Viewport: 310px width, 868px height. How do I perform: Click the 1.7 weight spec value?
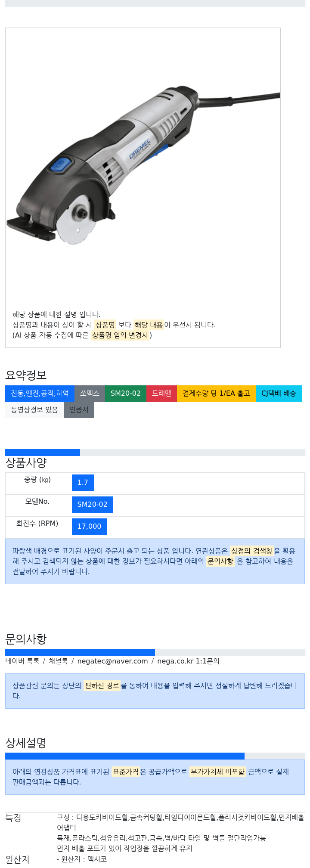83,483
